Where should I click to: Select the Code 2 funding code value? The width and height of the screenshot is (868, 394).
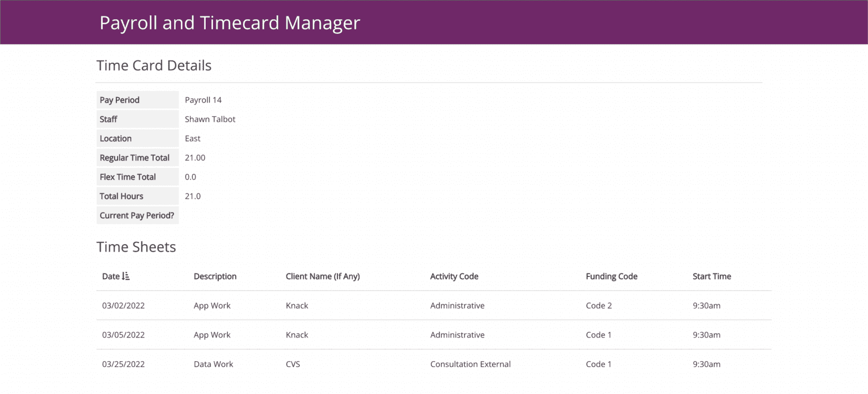(598, 305)
